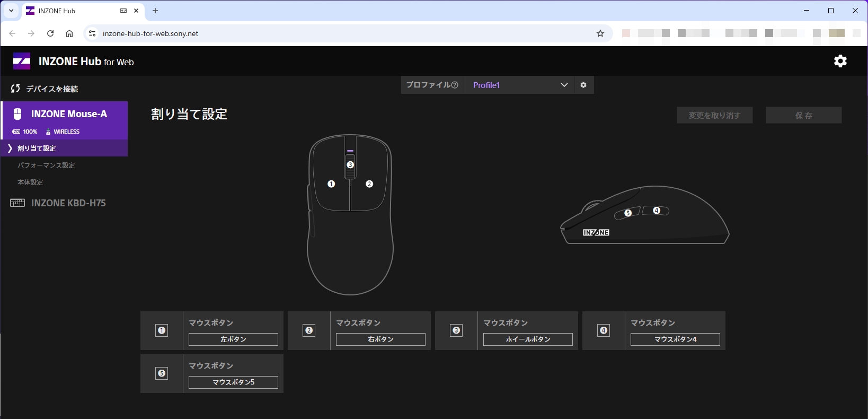Click the INZONE logo in the header

[x=22, y=62]
